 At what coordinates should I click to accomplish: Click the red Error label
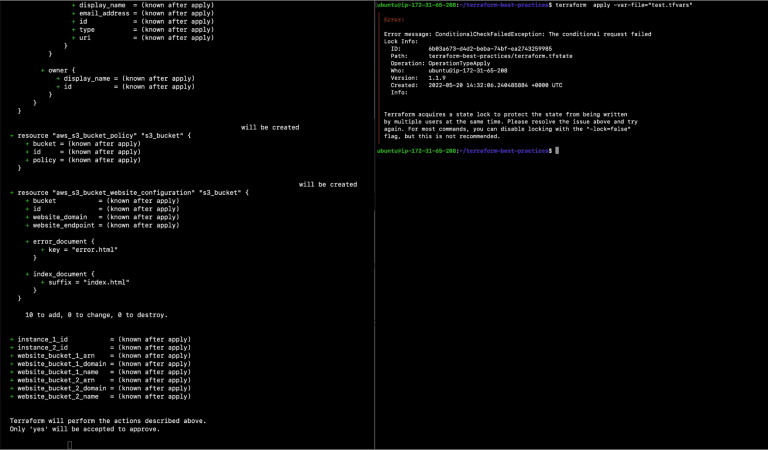pos(393,19)
